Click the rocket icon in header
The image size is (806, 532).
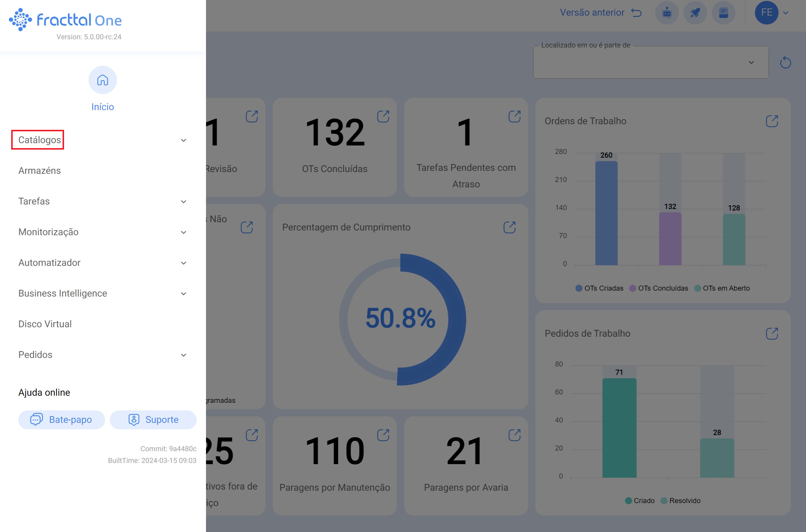click(x=695, y=13)
